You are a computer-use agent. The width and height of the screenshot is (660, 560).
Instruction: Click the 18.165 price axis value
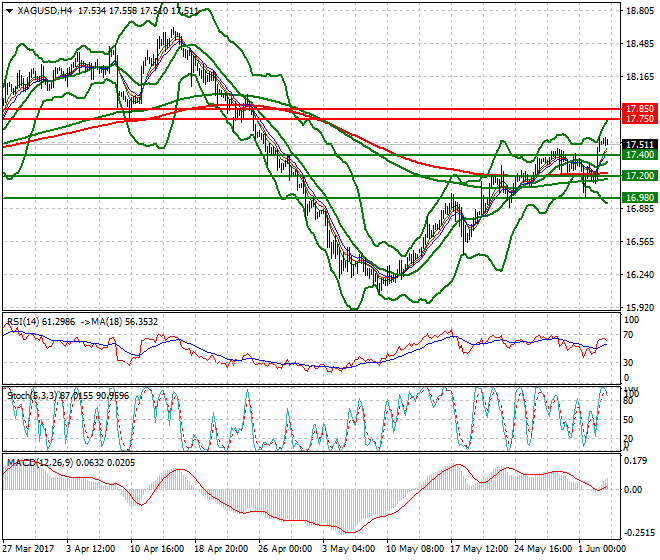[x=639, y=77]
